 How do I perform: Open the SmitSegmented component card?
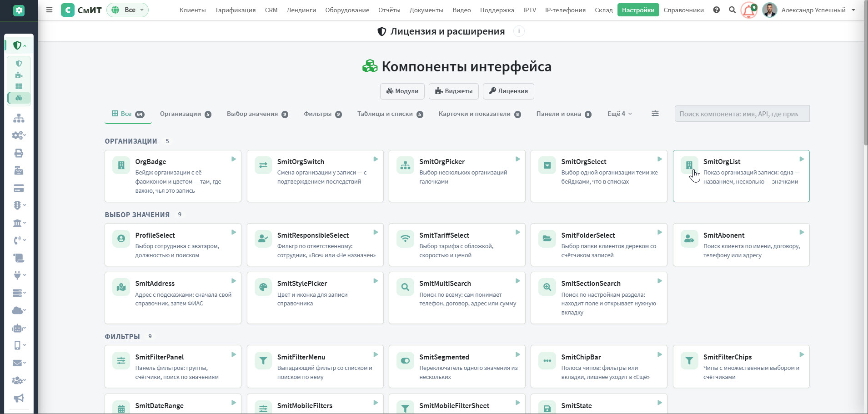[x=457, y=366]
